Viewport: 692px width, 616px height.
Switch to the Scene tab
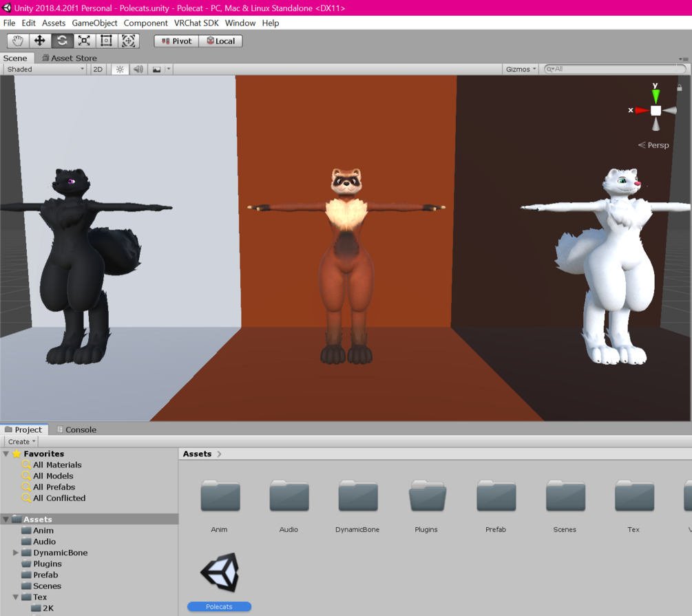(15, 59)
